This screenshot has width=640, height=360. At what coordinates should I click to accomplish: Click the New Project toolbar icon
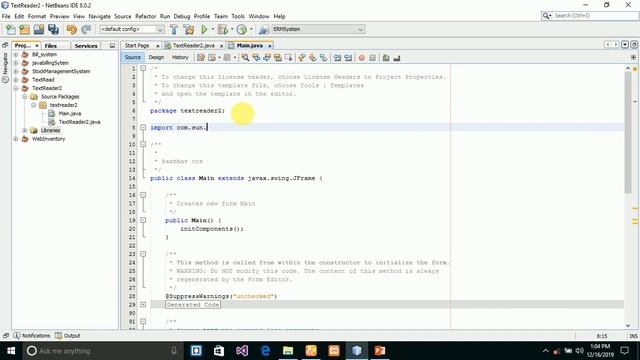24,29
